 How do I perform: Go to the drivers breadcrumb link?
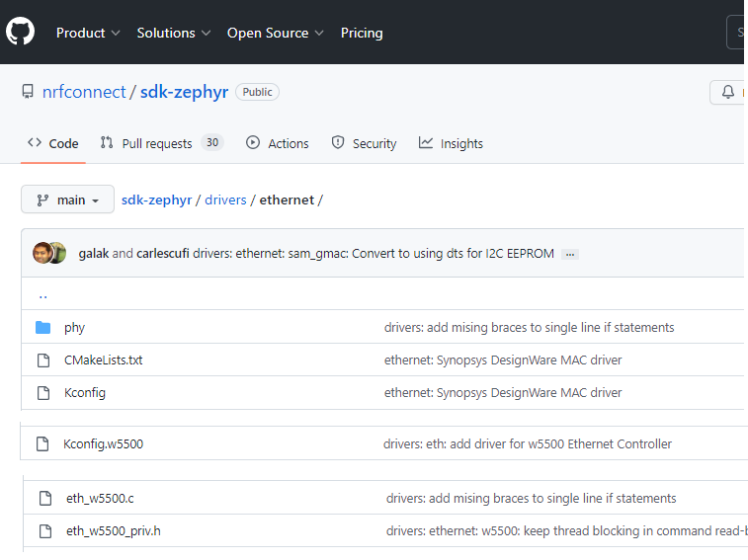click(x=225, y=200)
